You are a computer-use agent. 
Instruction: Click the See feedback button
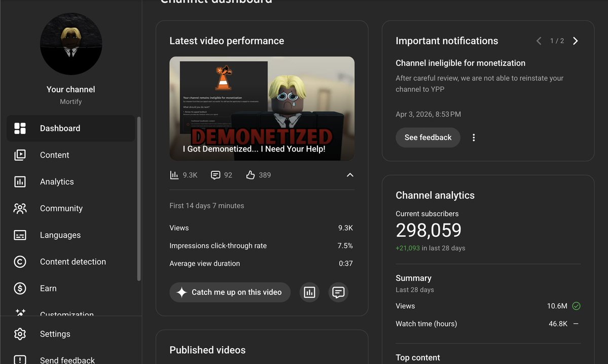[x=427, y=137]
